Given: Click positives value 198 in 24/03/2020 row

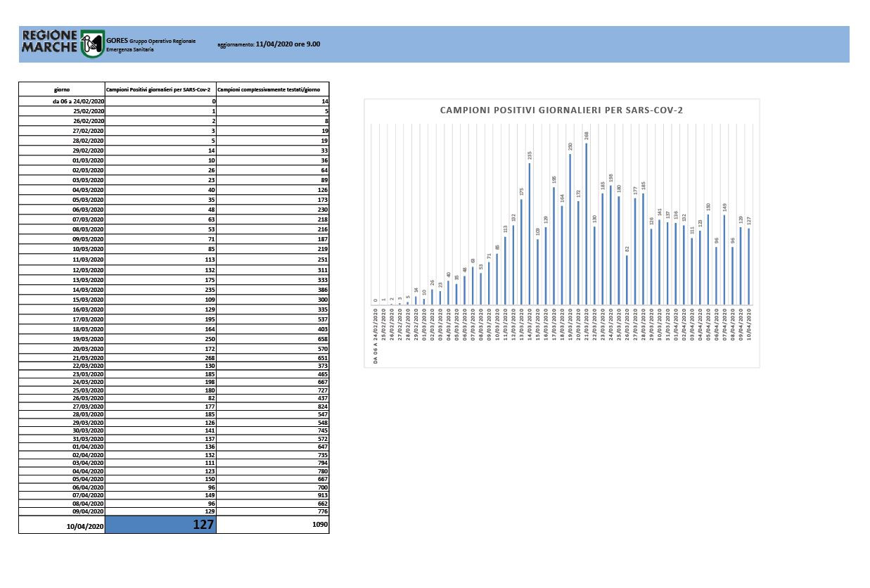Looking at the screenshot, I should point(160,381).
